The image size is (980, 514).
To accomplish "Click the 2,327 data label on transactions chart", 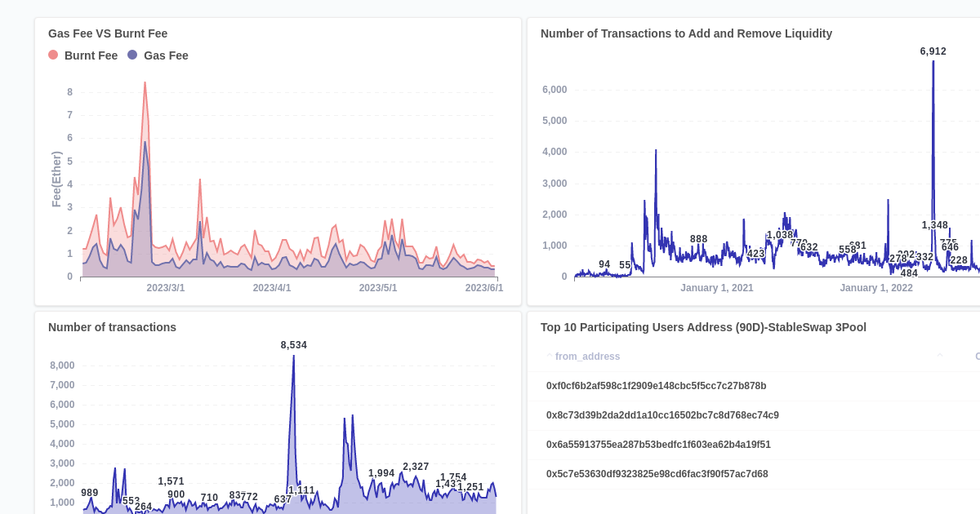I will point(415,466).
